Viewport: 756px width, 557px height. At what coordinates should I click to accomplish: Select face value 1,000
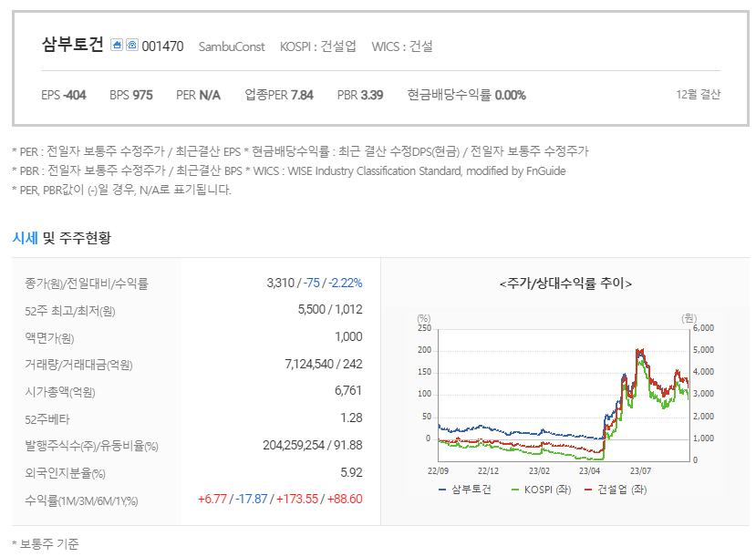348,336
